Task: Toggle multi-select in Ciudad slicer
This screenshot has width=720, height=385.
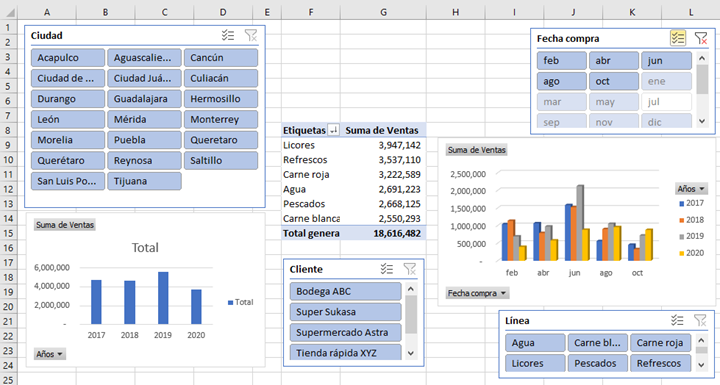Action: [x=228, y=35]
